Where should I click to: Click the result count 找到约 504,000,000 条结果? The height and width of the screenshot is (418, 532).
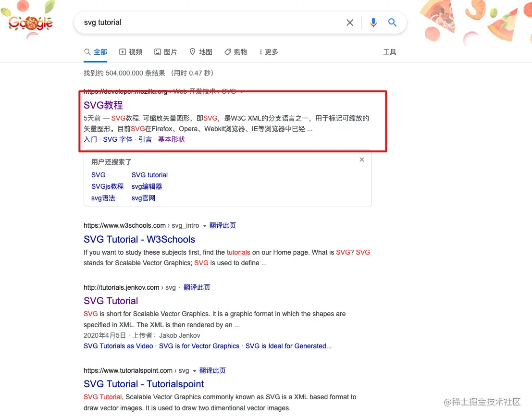click(x=124, y=74)
